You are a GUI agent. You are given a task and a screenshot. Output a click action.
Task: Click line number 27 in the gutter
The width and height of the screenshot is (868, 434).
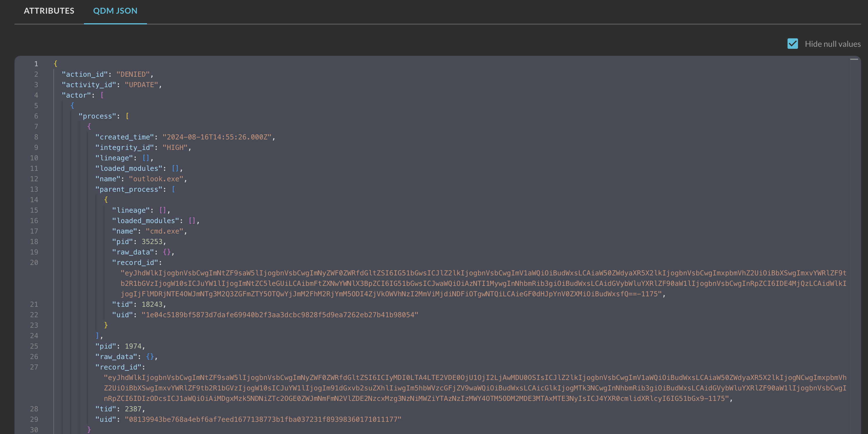click(34, 367)
